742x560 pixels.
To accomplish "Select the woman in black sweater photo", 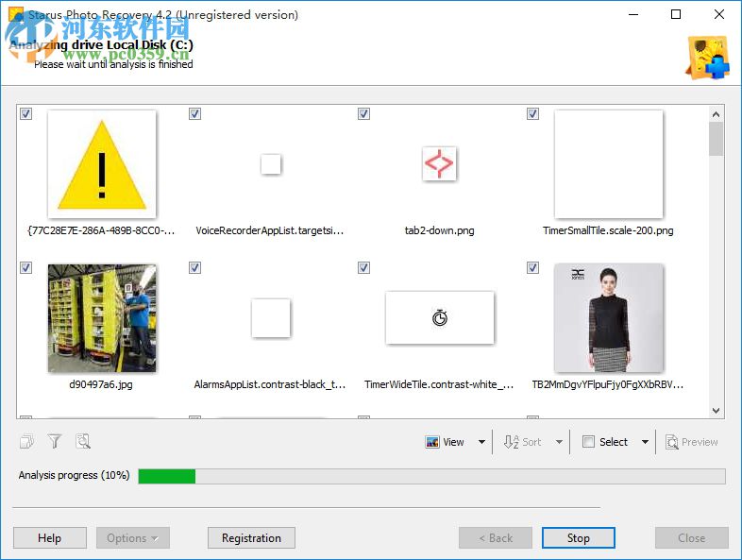I will click(x=609, y=318).
